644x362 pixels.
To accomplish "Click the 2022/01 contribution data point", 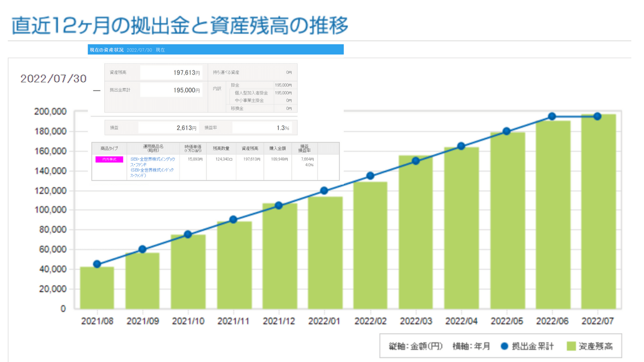I will [x=324, y=191].
